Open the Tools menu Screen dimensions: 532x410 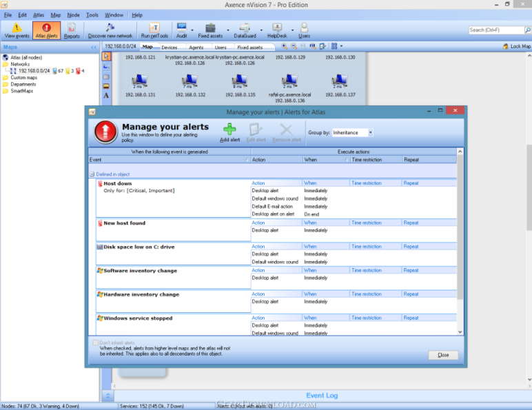click(92, 15)
